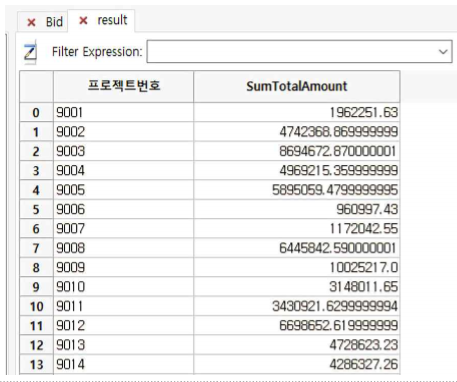Select amount cell 6445842.590000001
This screenshot has height=382, width=457.
[x=297, y=248]
